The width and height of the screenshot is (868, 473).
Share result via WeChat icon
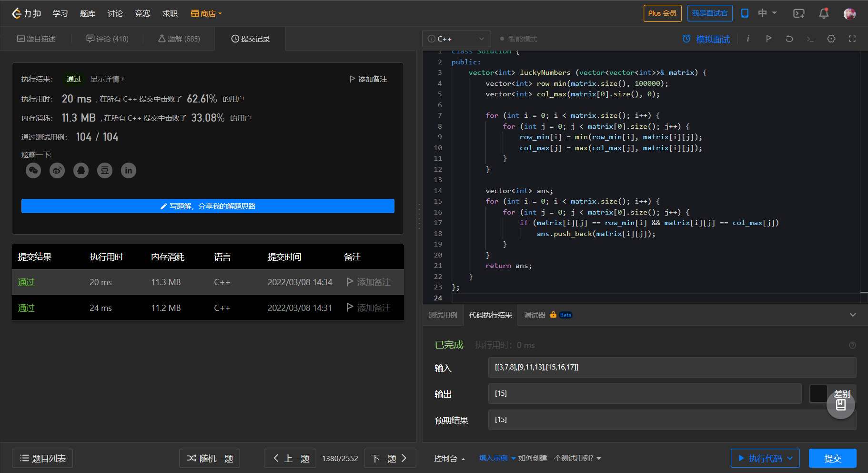click(33, 170)
